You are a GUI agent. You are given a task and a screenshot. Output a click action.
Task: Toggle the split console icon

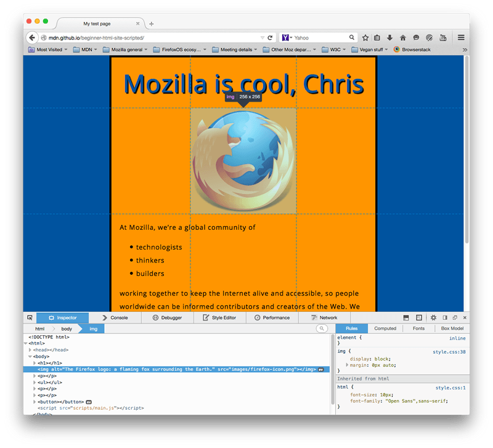406,317
